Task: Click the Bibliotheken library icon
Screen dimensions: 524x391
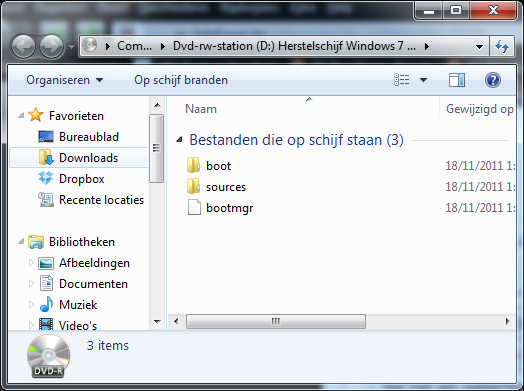Action: [36, 242]
